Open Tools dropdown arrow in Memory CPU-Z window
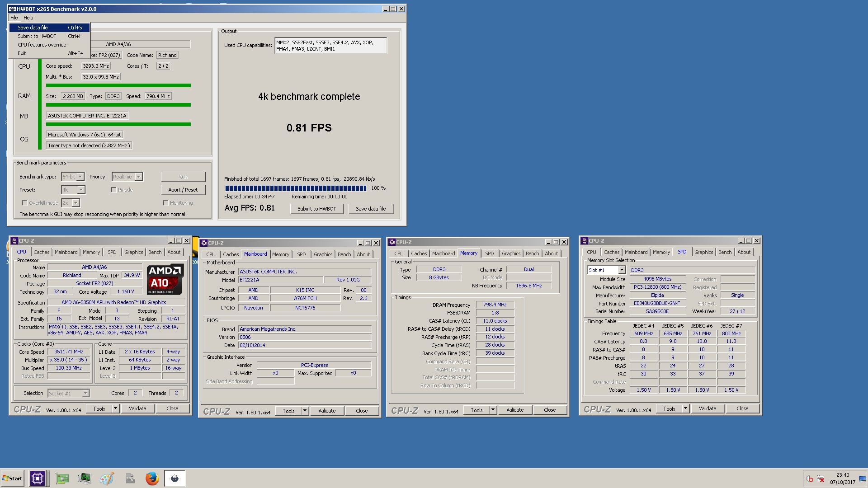This screenshot has height=488, width=868. point(493,410)
